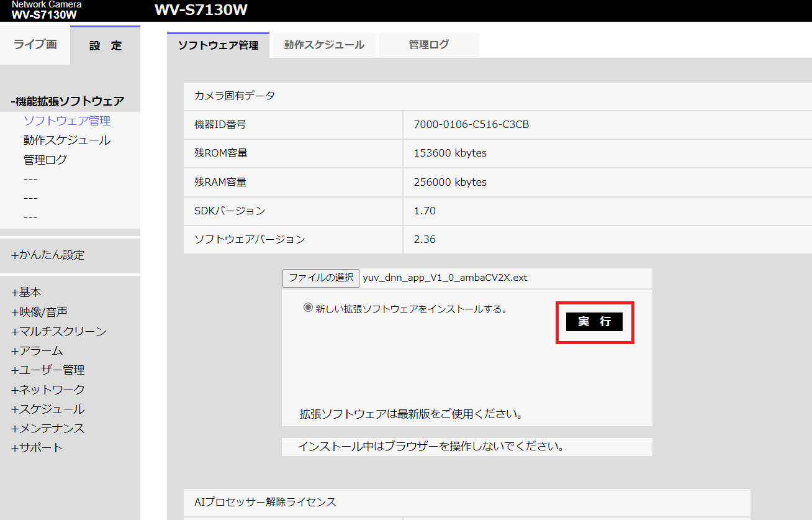Click the SDK version value 1.70
The image size is (812, 520).
(x=425, y=211)
